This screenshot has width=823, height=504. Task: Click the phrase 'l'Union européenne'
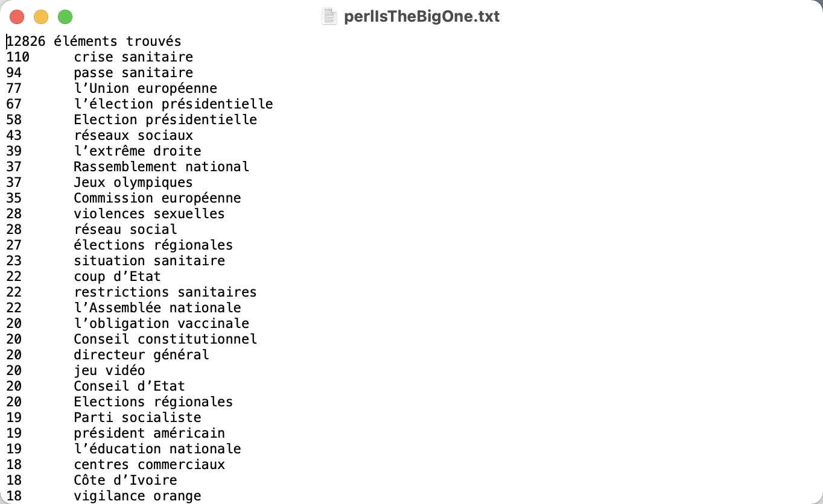[145, 88]
